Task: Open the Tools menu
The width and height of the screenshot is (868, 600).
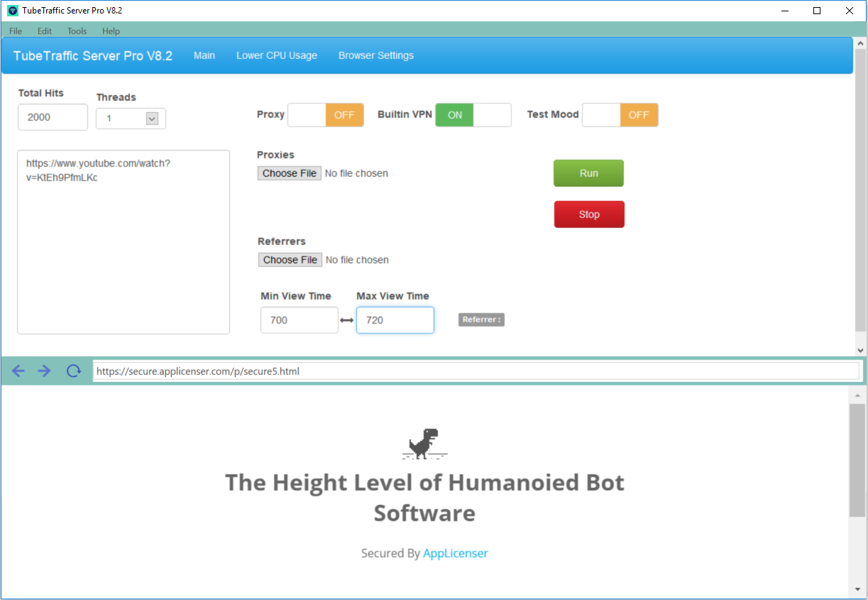Action: [77, 31]
